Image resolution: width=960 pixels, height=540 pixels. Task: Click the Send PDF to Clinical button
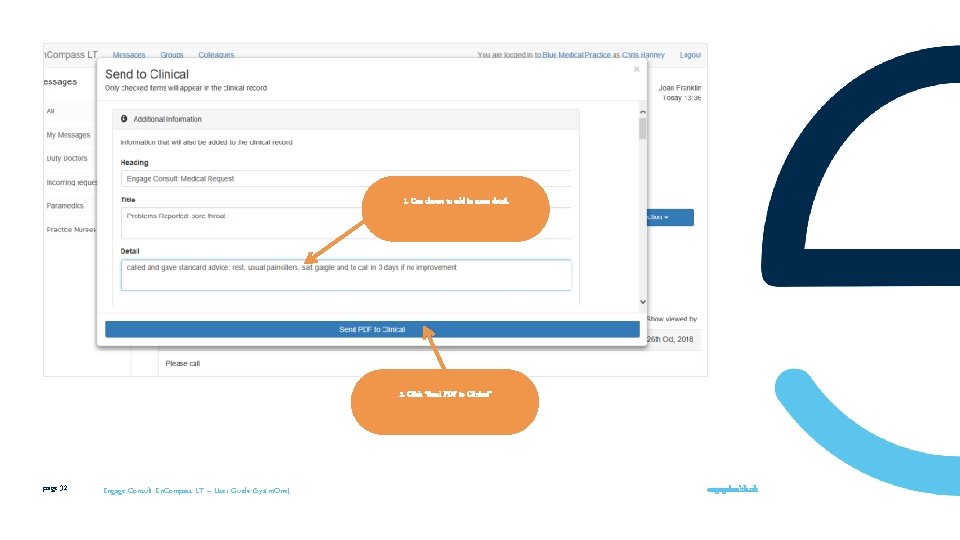(x=372, y=329)
